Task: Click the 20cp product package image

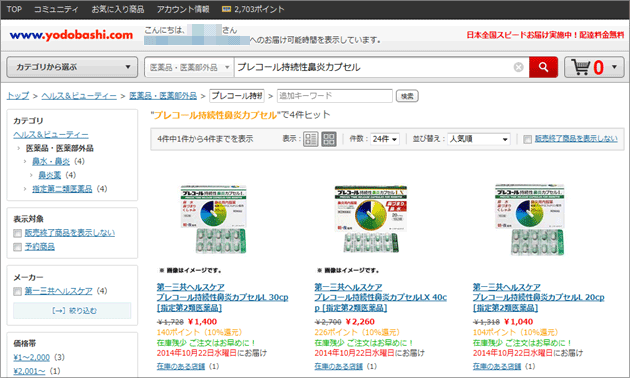Action: coord(530,219)
